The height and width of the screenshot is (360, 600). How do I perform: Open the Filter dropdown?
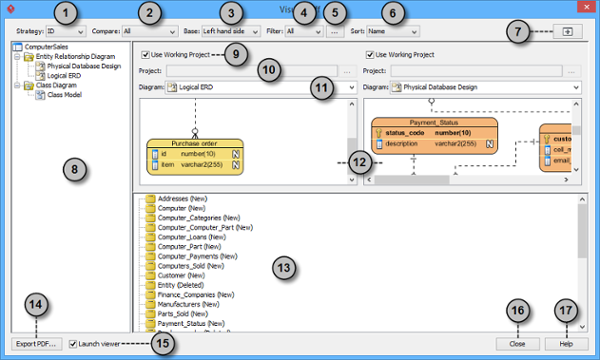[x=304, y=31]
